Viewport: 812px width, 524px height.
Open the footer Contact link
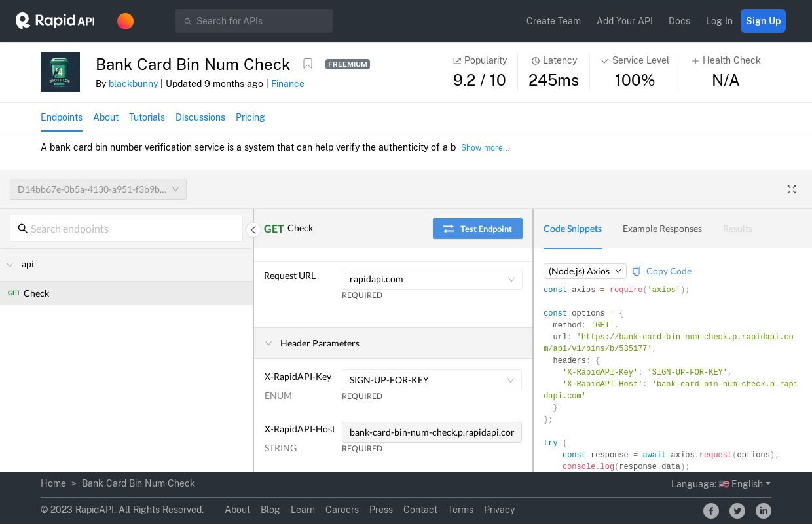(x=420, y=510)
